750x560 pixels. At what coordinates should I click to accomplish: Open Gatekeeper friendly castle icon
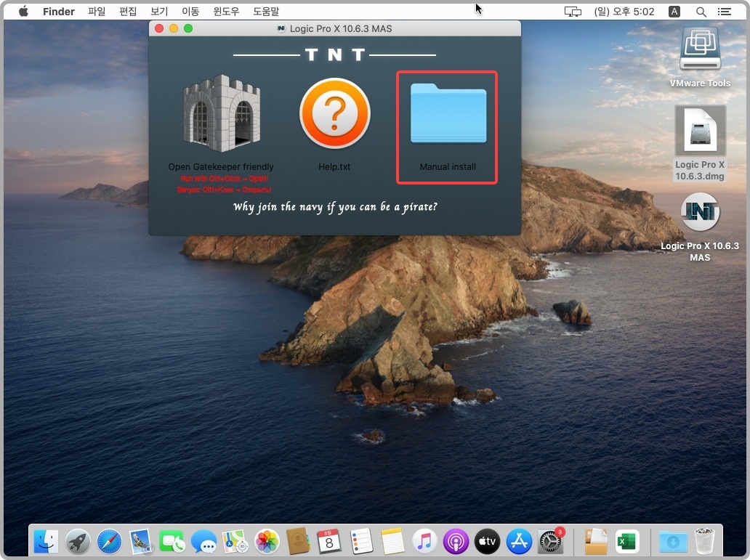(222, 115)
